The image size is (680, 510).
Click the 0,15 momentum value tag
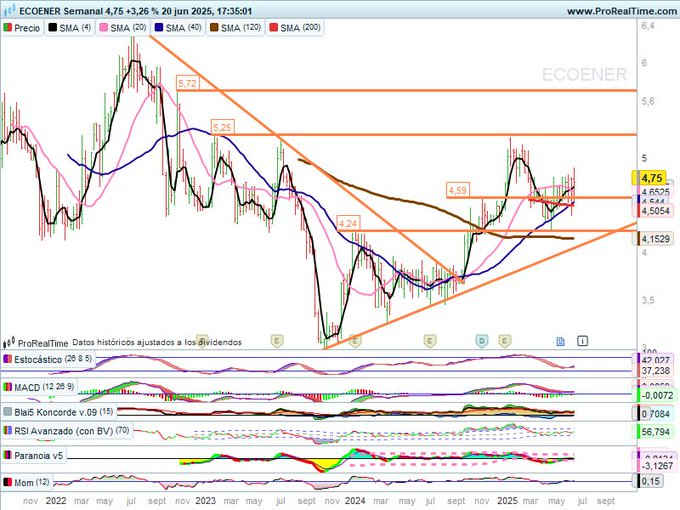650,481
